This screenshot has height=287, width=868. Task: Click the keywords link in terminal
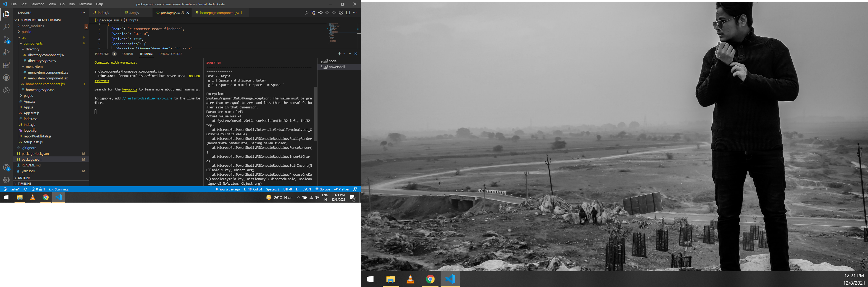pyautogui.click(x=129, y=89)
